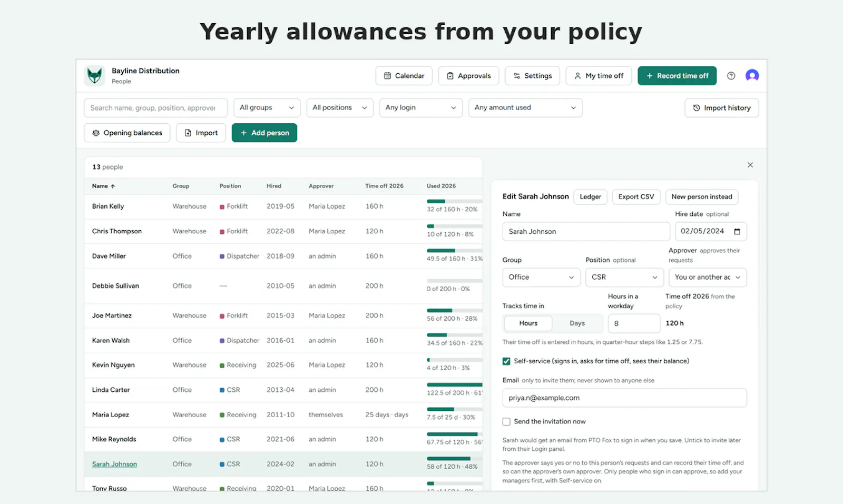Image resolution: width=843 pixels, height=504 pixels.
Task: Click the search name, group, position field
Action: click(x=155, y=108)
